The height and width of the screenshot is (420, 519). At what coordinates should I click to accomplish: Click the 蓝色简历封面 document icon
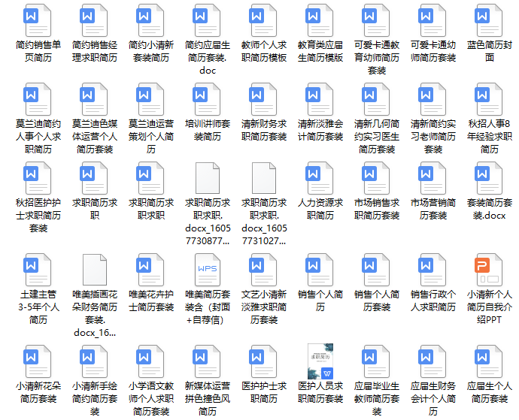tap(489, 20)
